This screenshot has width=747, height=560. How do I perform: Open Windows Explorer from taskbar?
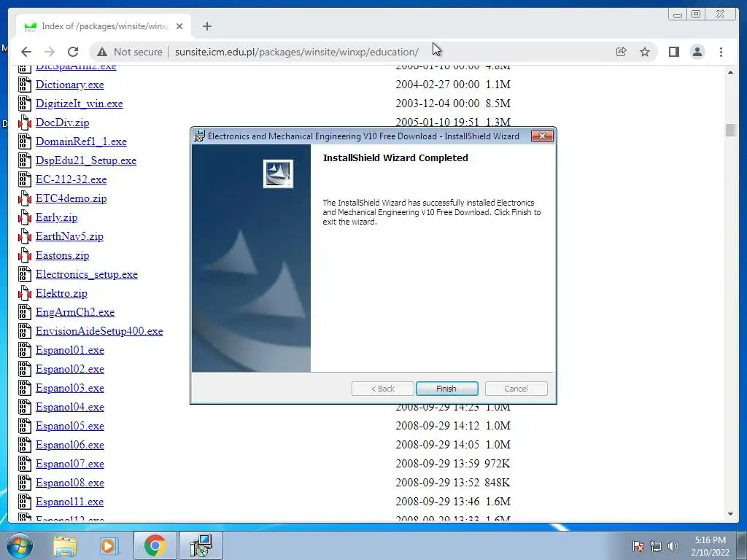coord(65,545)
